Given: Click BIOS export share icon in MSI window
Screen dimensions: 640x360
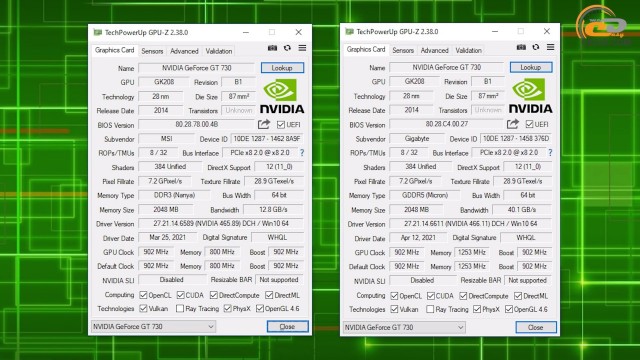Looking at the screenshot, I should pyautogui.click(x=264, y=124).
